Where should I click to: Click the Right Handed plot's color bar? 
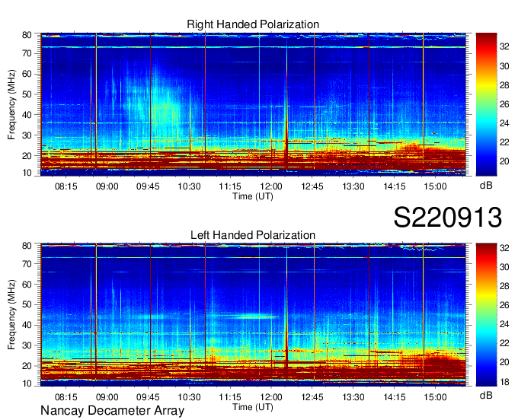pyautogui.click(x=486, y=104)
